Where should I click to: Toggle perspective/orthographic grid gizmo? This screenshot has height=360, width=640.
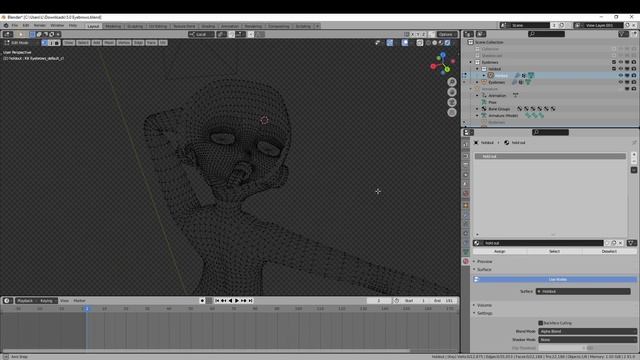(452, 113)
